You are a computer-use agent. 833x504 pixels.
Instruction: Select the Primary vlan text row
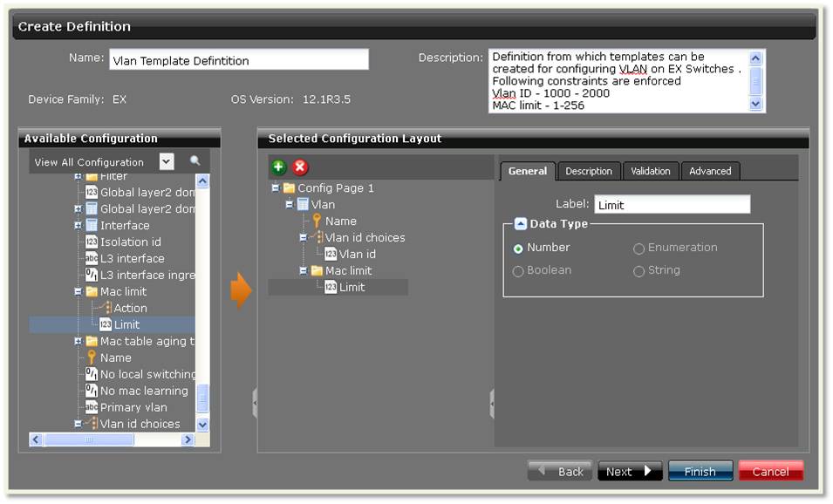tap(133, 407)
